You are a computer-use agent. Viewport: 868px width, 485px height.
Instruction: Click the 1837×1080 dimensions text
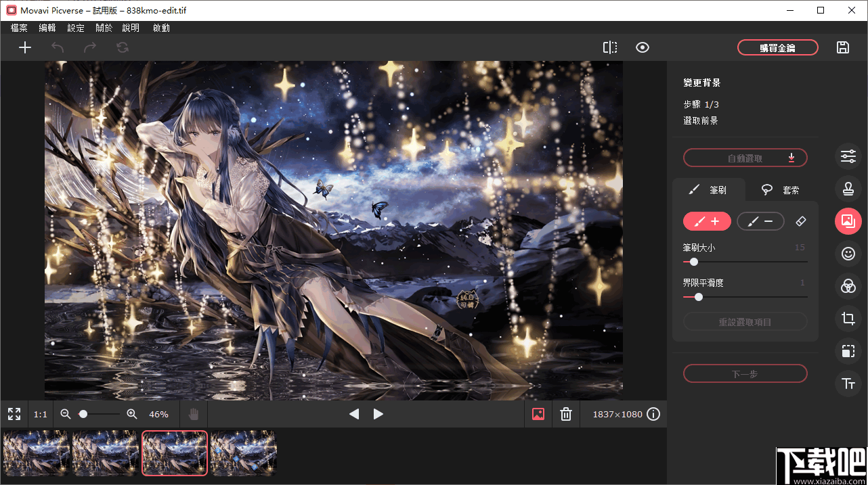point(617,414)
